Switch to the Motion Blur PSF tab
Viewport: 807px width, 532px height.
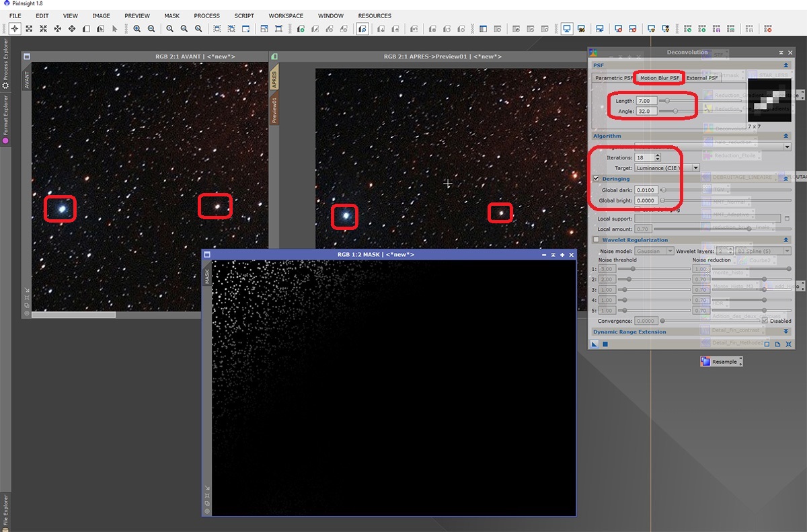point(659,78)
